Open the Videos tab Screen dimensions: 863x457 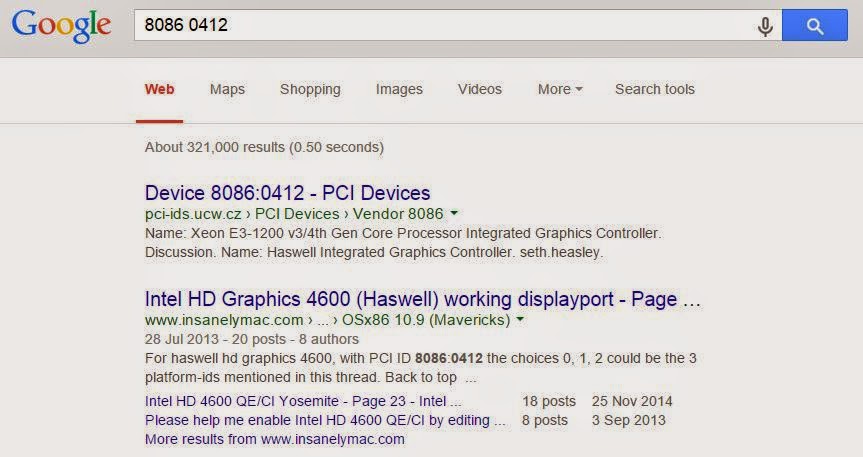point(480,89)
